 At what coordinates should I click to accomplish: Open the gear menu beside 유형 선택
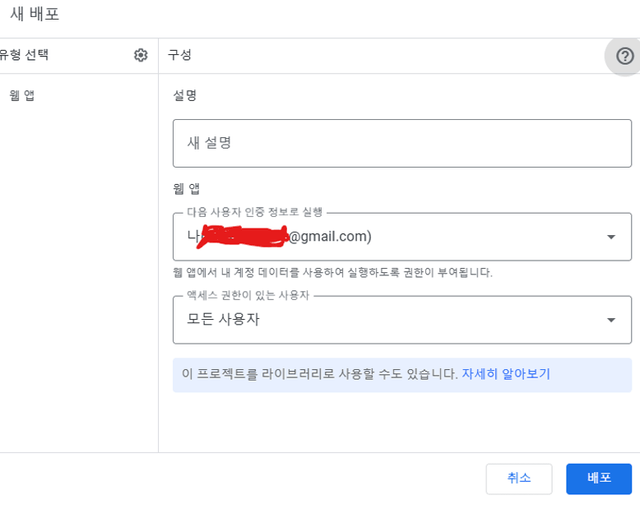(141, 55)
